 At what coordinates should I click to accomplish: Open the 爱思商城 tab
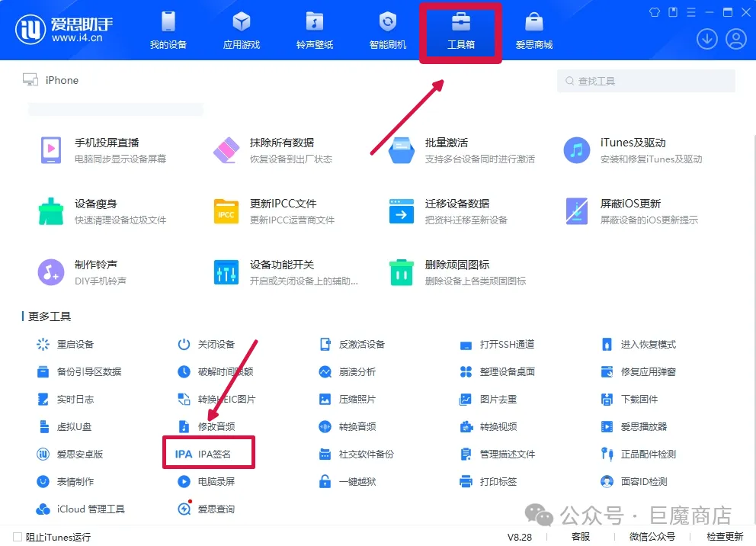pyautogui.click(x=533, y=31)
